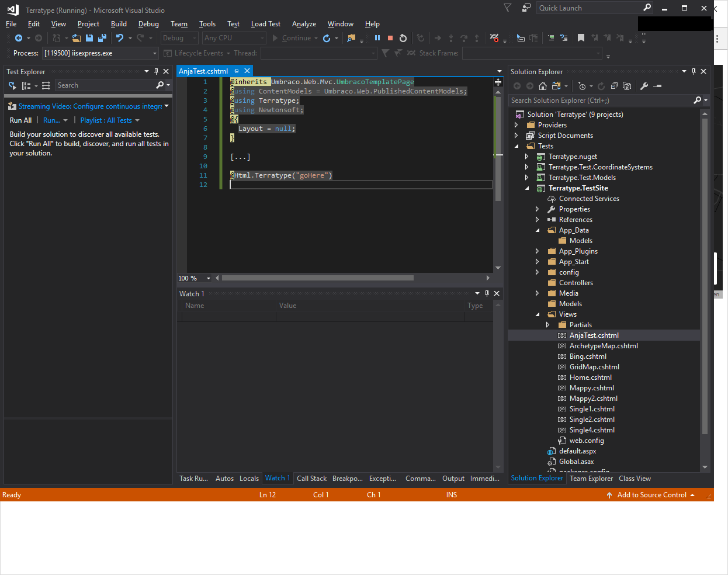Toggle Sync with Active Document icon
728x575 pixels.
[x=556, y=86]
